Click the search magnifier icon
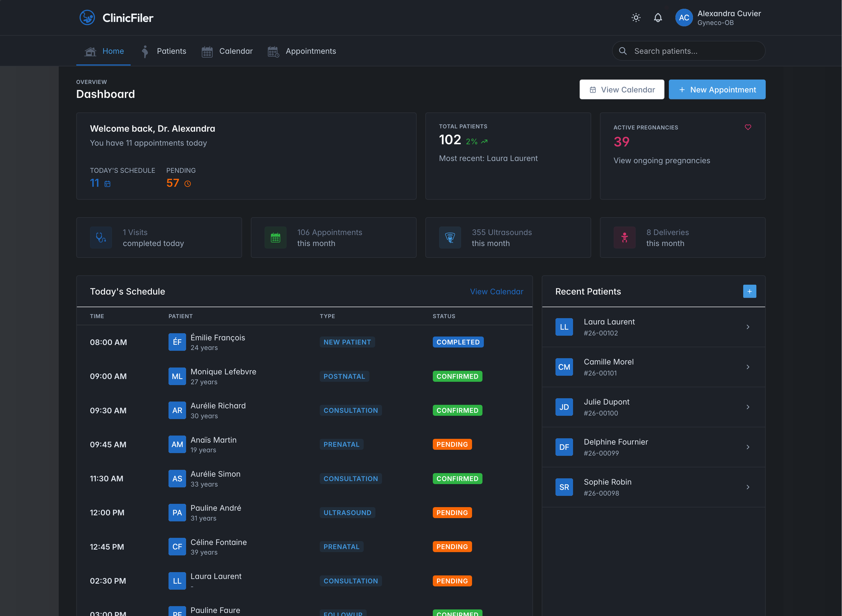 [623, 51]
